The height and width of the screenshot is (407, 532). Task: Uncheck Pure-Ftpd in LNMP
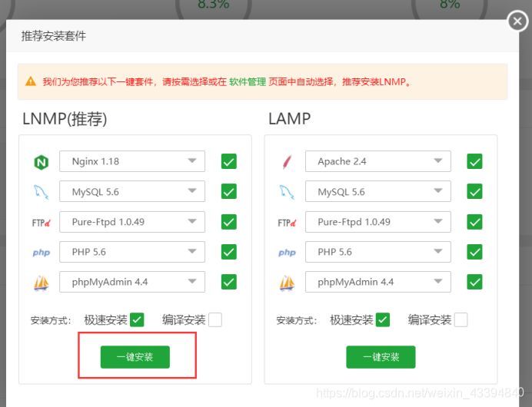coord(229,222)
